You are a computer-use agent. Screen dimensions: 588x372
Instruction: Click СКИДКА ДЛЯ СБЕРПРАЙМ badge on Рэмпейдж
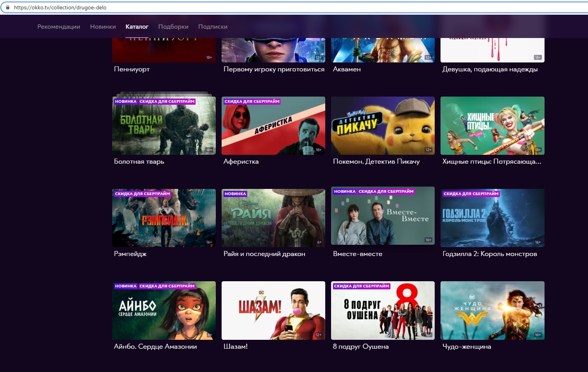pos(142,194)
